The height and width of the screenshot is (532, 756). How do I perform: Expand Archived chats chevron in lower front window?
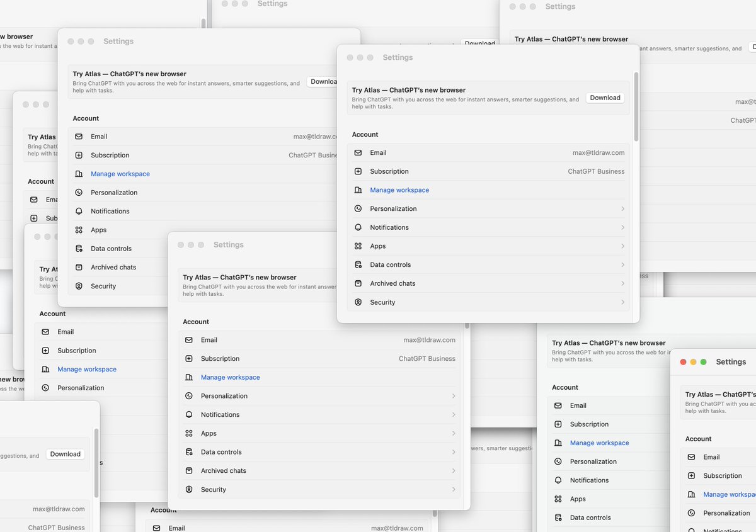click(x=454, y=470)
